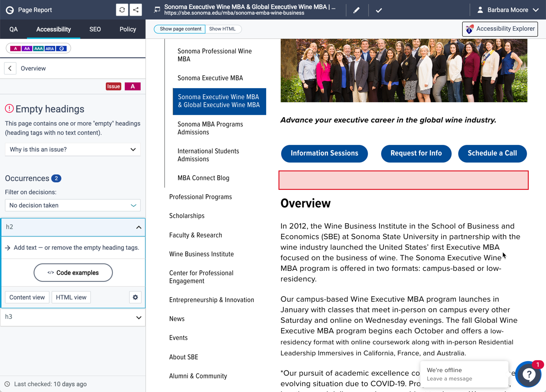Open the settings gear next to HTML view
The height and width of the screenshot is (392, 546).
pos(135,297)
